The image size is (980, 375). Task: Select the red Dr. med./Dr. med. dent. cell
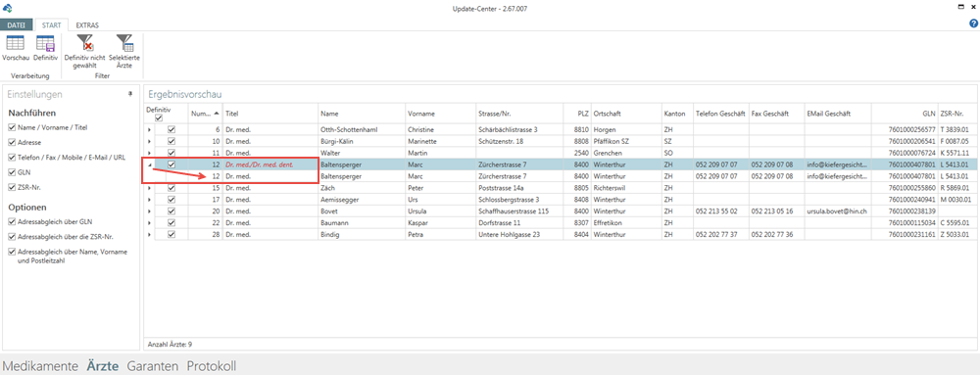270,164
